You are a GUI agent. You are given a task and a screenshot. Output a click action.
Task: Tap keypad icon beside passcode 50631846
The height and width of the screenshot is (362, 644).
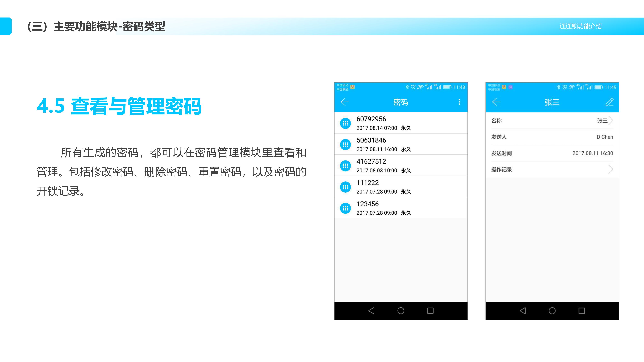pos(346,145)
